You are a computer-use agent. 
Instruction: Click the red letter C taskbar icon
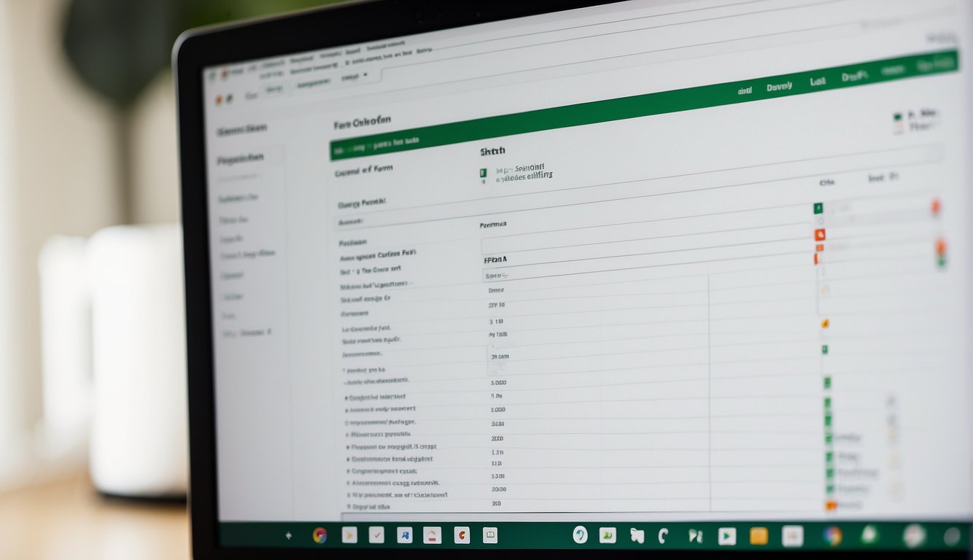coord(461,536)
